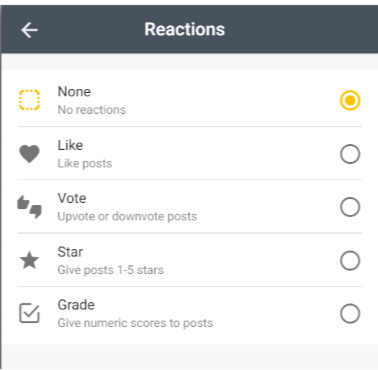Choose the Star option label
The width and height of the screenshot is (378, 370).
click(x=70, y=252)
